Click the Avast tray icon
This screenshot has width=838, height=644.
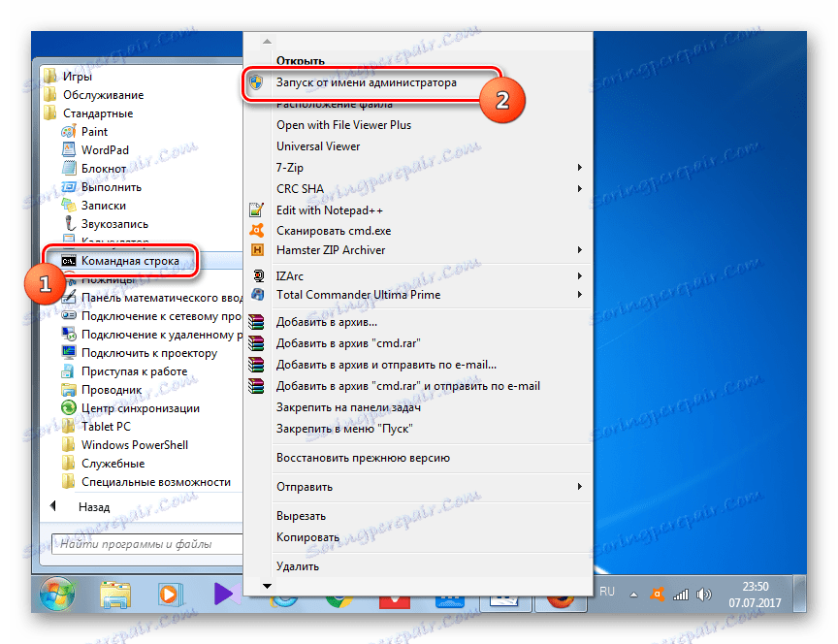tap(658, 594)
